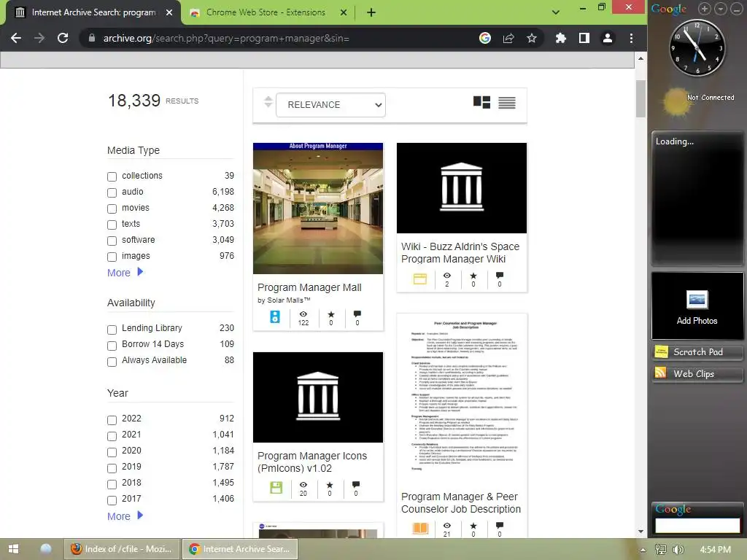Open Program Manager & Peer Counselor Job Description
This screenshot has height=560, width=747.
pyautogui.click(x=461, y=503)
